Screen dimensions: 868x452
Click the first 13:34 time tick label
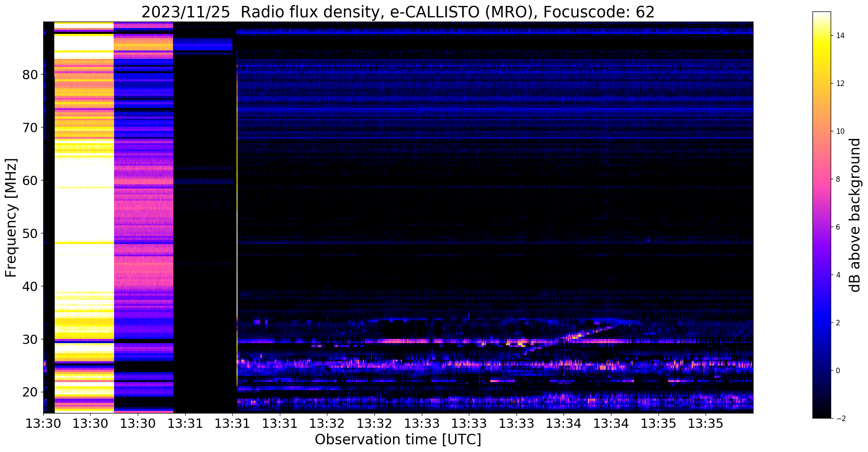[x=564, y=423]
